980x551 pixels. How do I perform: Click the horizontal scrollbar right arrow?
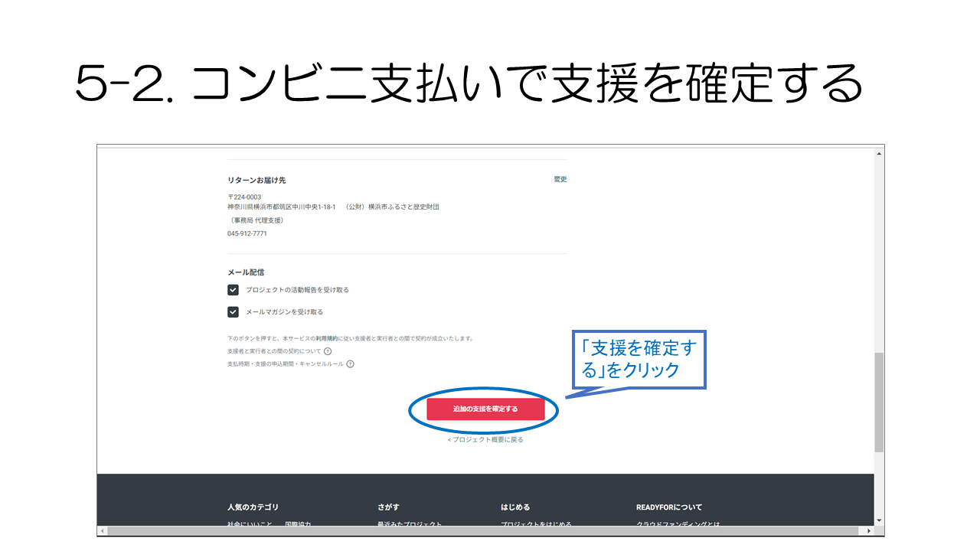click(869, 530)
